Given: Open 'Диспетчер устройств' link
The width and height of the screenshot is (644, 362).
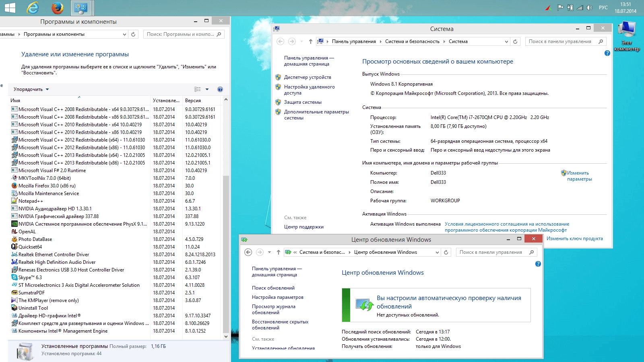Looking at the screenshot, I should point(308,77).
